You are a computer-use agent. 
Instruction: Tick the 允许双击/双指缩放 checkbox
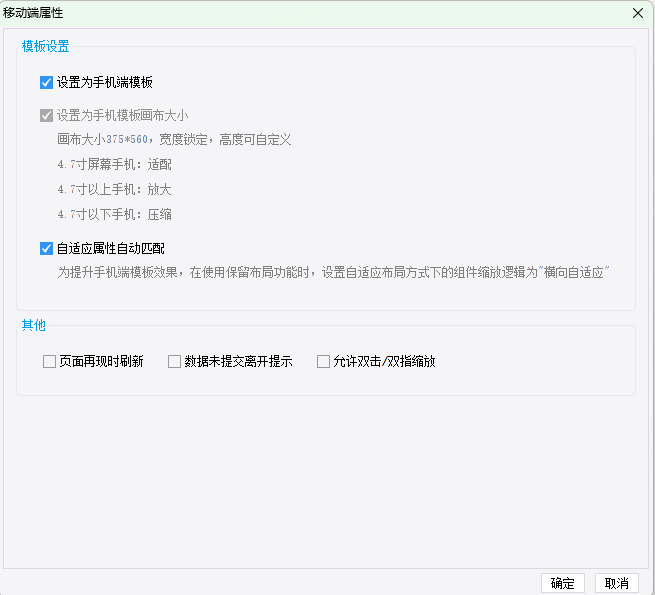click(323, 361)
